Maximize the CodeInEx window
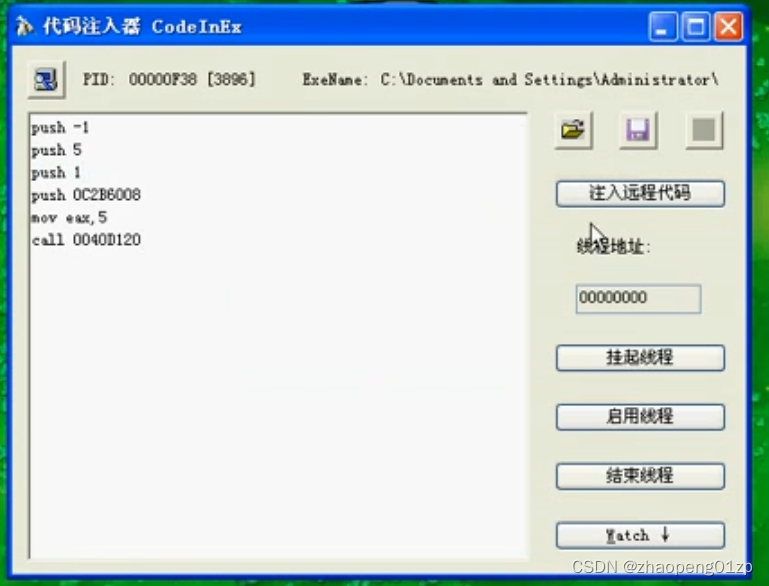The width and height of the screenshot is (769, 586). tap(695, 26)
